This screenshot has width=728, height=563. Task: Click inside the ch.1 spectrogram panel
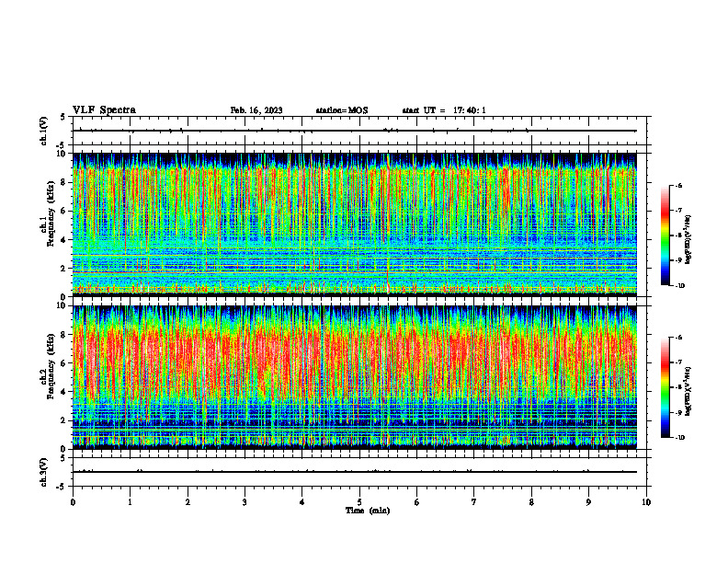click(355, 224)
